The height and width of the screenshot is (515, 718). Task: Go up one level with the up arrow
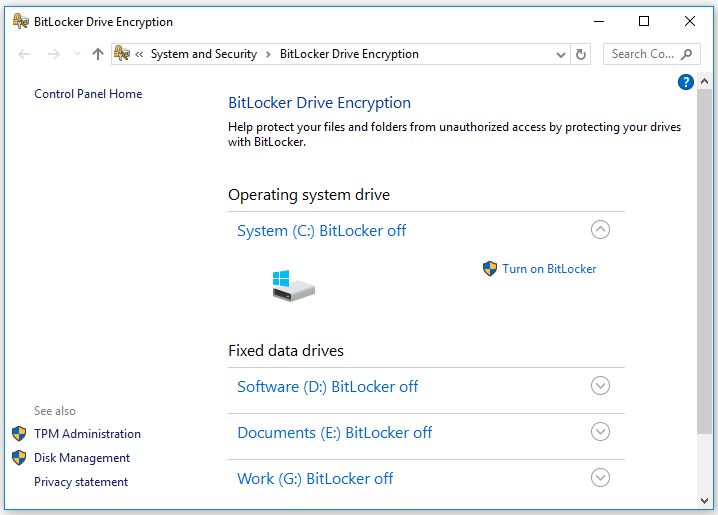[98, 54]
